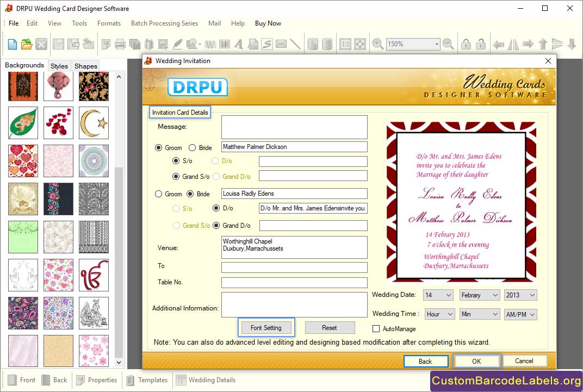Click the down arrow toolbar icon

click(x=572, y=44)
